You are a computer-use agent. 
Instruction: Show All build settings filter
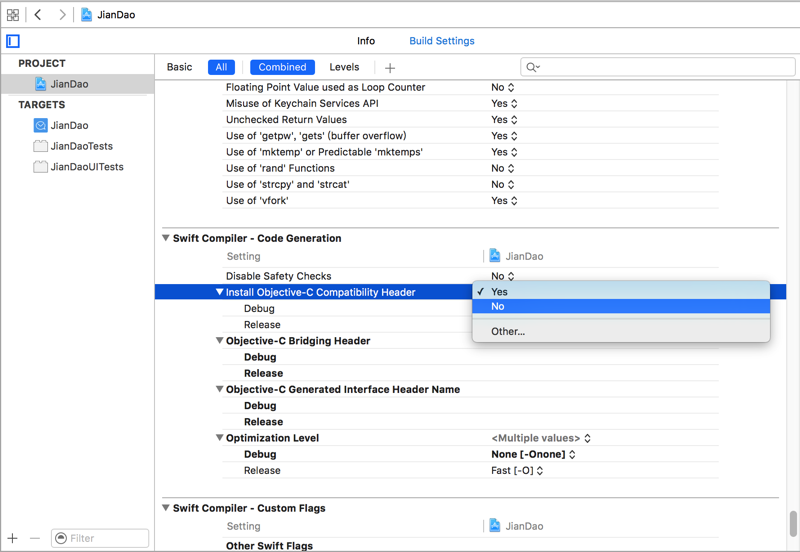(x=221, y=67)
